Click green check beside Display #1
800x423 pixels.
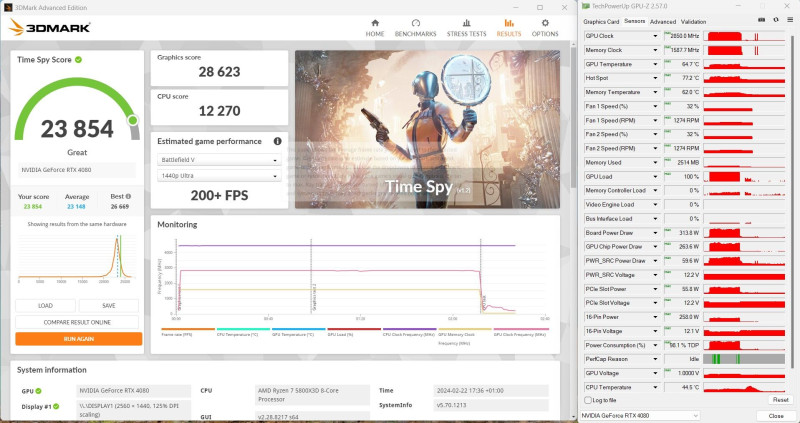coord(56,407)
